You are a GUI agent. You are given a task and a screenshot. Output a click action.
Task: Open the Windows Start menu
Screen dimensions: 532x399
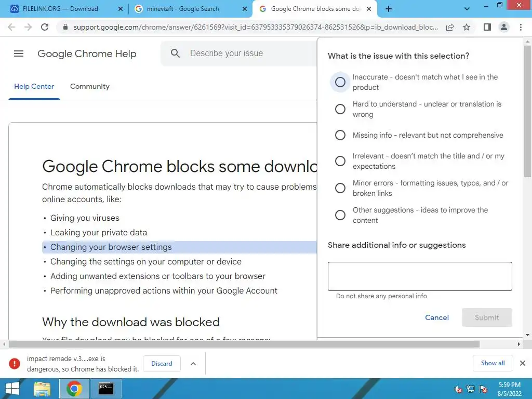pyautogui.click(x=12, y=389)
